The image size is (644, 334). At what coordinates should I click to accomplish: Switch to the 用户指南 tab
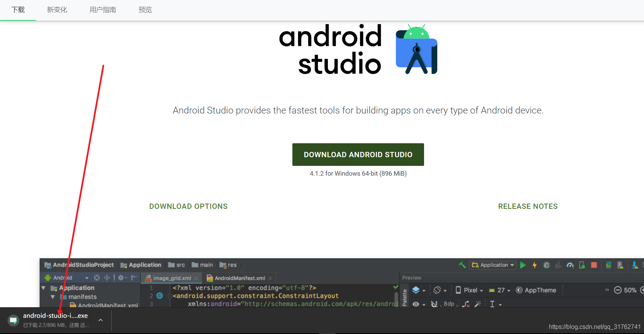pyautogui.click(x=103, y=10)
